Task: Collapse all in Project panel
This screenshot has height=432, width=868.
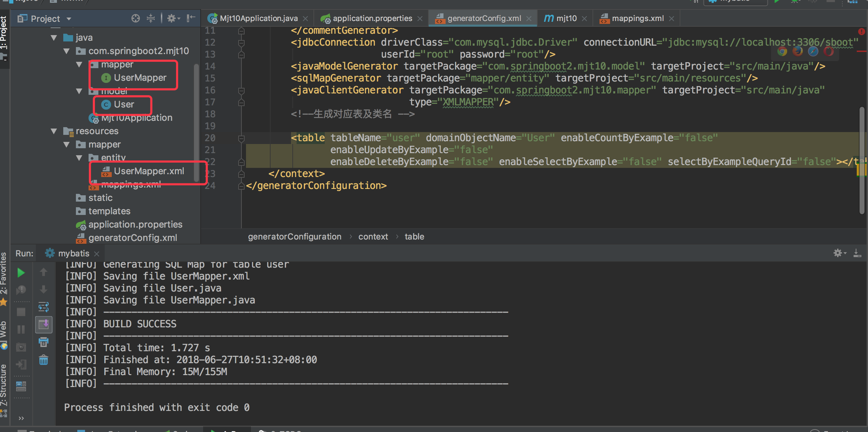Action: pos(151,18)
